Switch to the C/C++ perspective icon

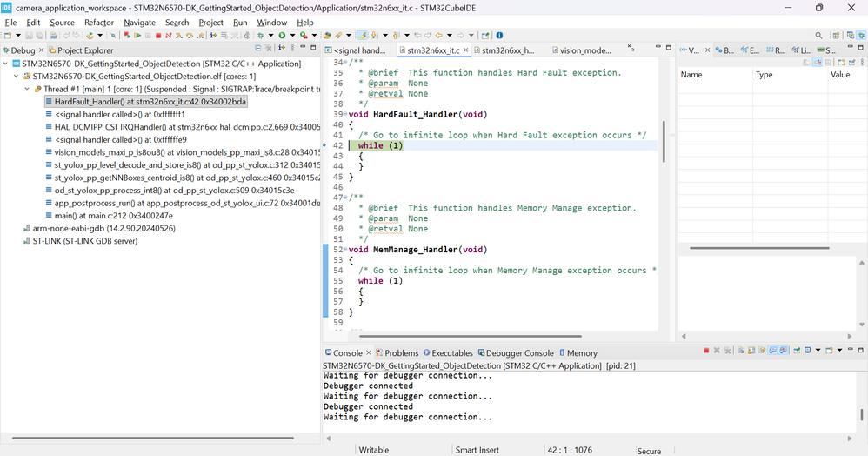(x=851, y=36)
